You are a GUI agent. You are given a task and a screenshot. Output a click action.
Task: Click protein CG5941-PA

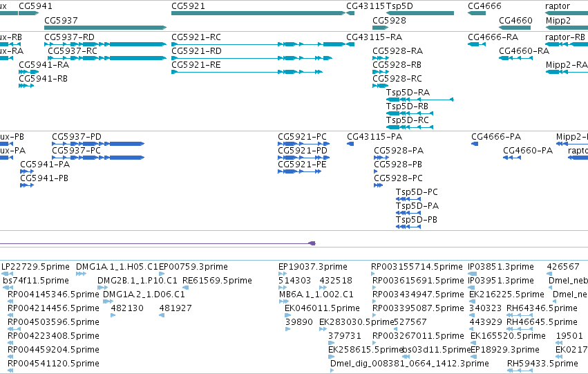(x=27, y=171)
